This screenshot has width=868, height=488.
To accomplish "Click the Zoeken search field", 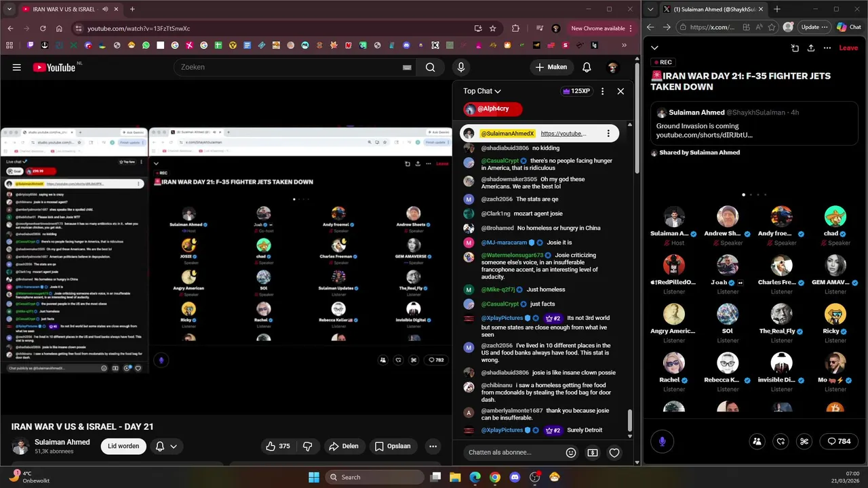I will click(295, 67).
